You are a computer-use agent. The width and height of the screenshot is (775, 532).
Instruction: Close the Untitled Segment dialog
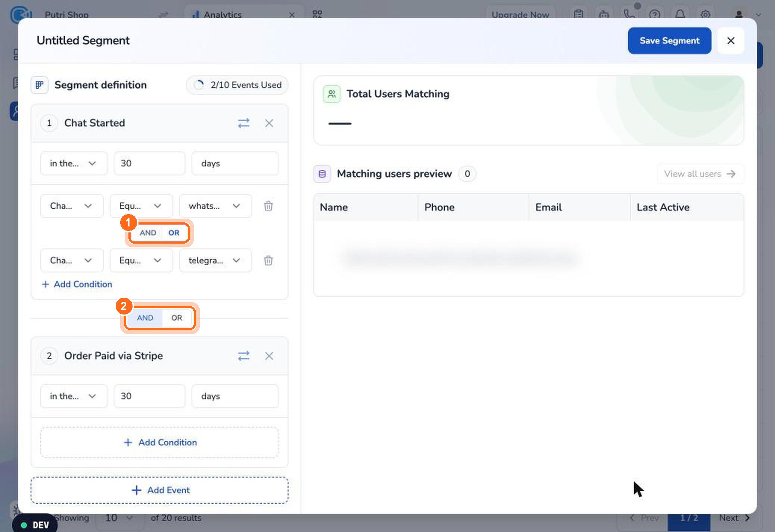click(731, 41)
